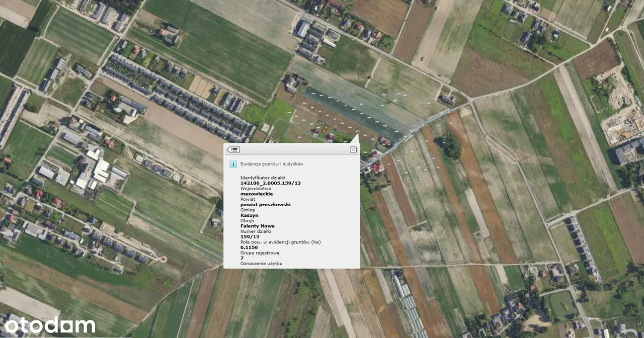Select the 'powiat pruszkowski' value
The height and width of the screenshot is (338, 644).
pyautogui.click(x=265, y=205)
